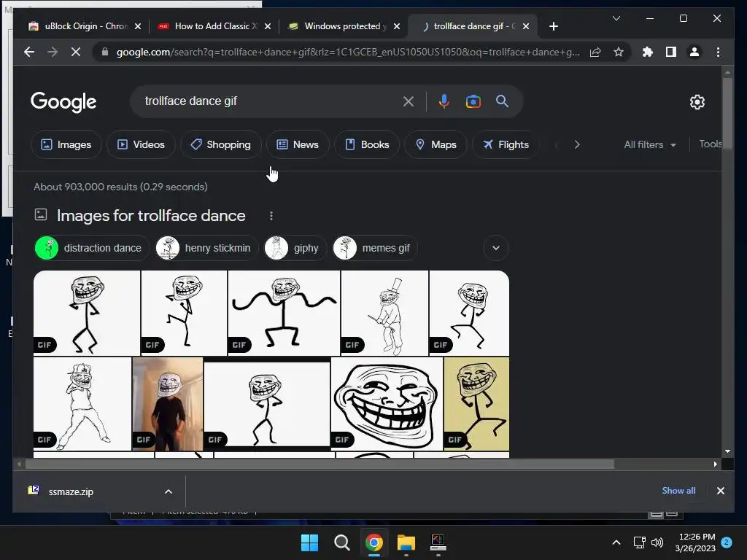Filter results by Maps
Image resolution: width=747 pixels, height=560 pixels.
436,144
